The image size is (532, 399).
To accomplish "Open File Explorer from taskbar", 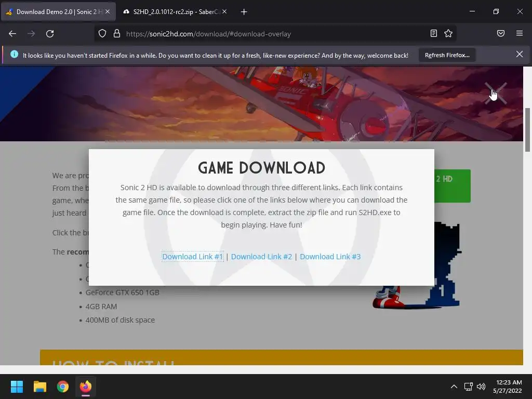I will 39,387.
